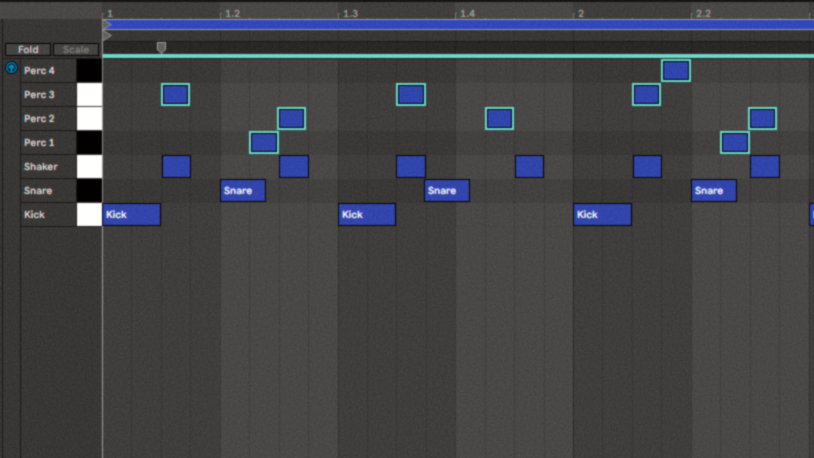Select the Snare note at beat 2.2
This screenshot has width=814, height=458.
point(714,191)
